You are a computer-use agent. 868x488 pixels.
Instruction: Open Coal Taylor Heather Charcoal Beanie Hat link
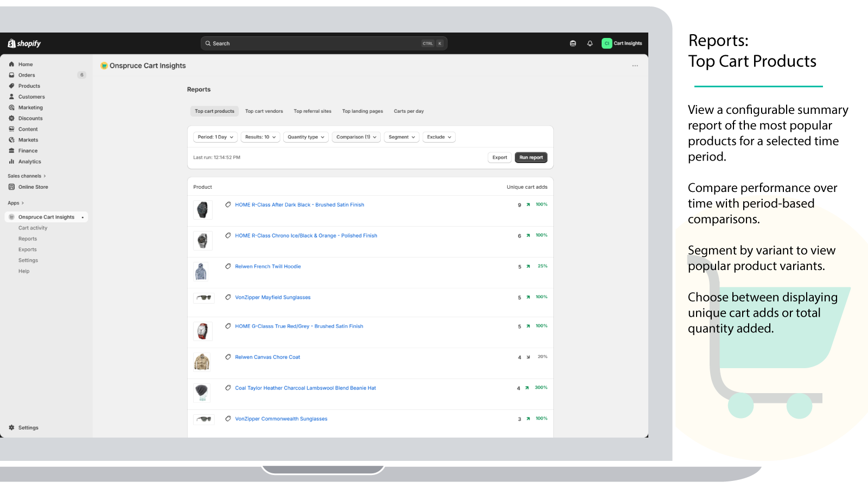(305, 388)
